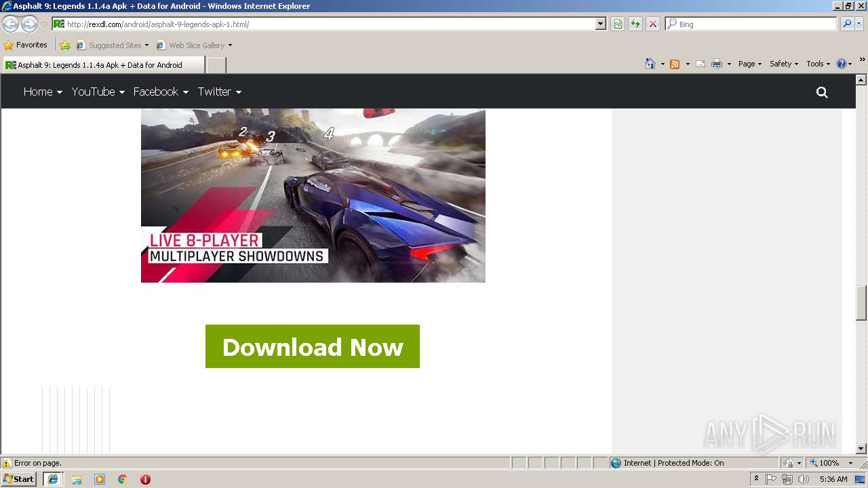
Task: Click the network tray icon
Action: click(x=787, y=479)
